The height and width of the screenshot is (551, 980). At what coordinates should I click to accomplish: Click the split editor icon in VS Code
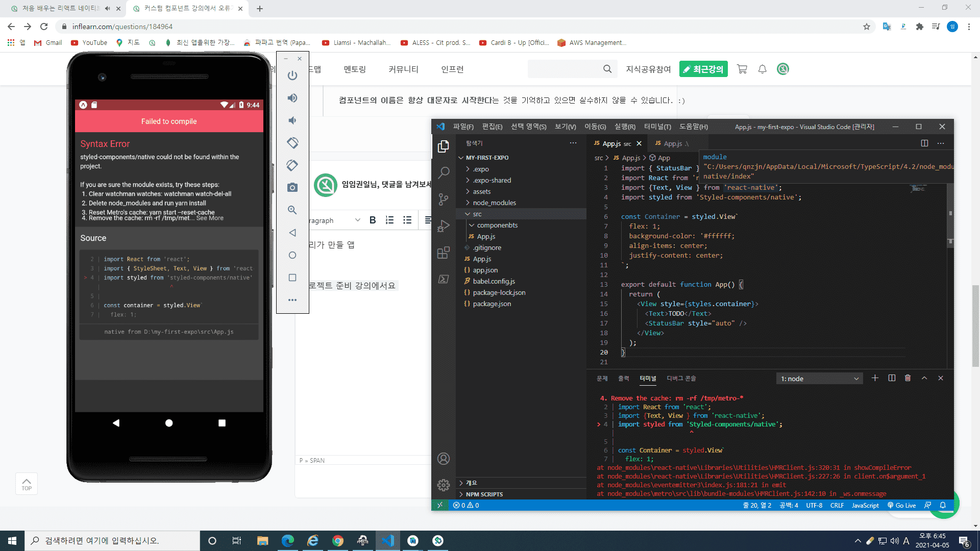point(924,143)
